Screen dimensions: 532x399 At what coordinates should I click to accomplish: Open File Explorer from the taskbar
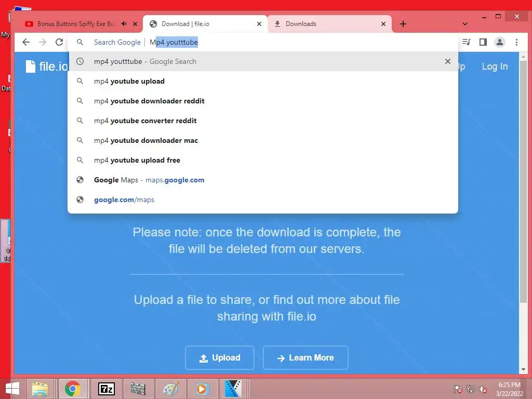pyautogui.click(x=40, y=389)
